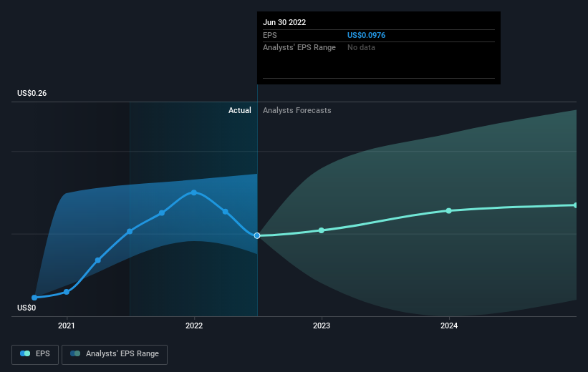Select the peak EPS point at 2022

[194, 192]
